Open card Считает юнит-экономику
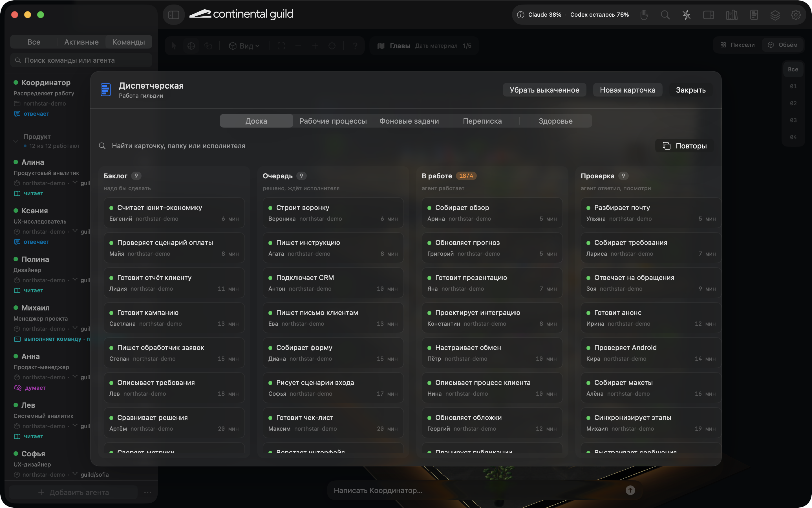The height and width of the screenshot is (508, 812). click(174, 213)
